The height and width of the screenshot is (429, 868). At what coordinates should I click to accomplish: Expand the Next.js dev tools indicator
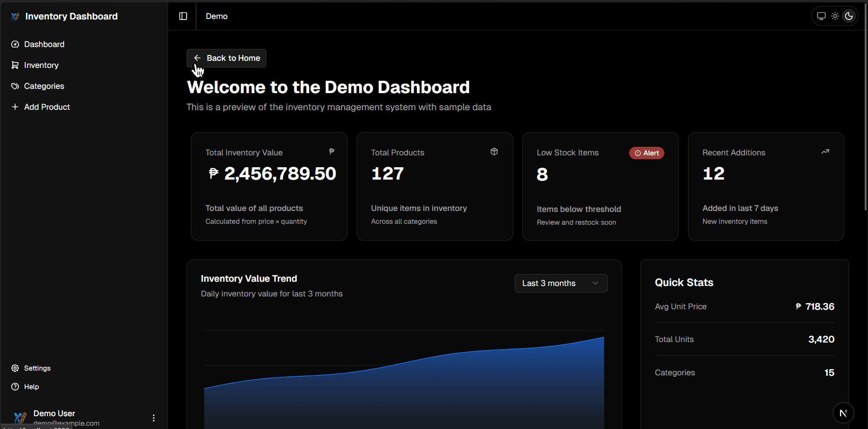point(843,413)
